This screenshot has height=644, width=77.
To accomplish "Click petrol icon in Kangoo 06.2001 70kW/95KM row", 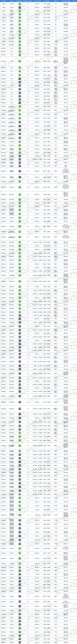I will coord(20,194).
